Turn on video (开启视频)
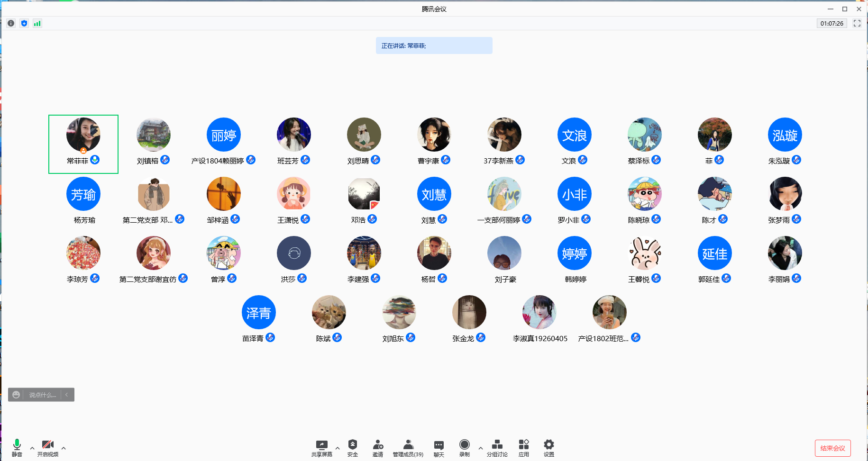Image resolution: width=868 pixels, height=461 pixels. pyautogui.click(x=47, y=447)
